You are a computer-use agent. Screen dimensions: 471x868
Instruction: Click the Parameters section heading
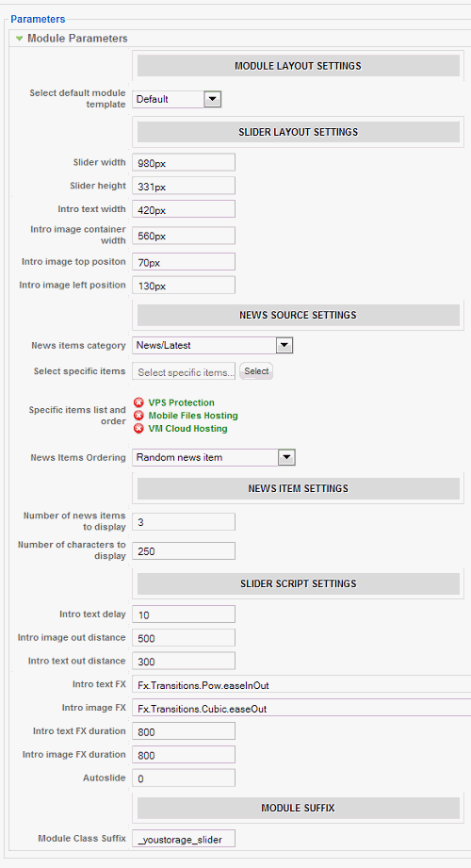pos(38,20)
